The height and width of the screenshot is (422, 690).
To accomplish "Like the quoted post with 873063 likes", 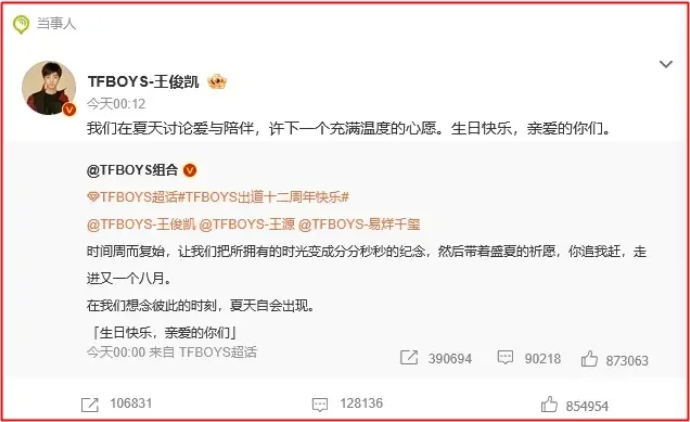I will click(614, 359).
